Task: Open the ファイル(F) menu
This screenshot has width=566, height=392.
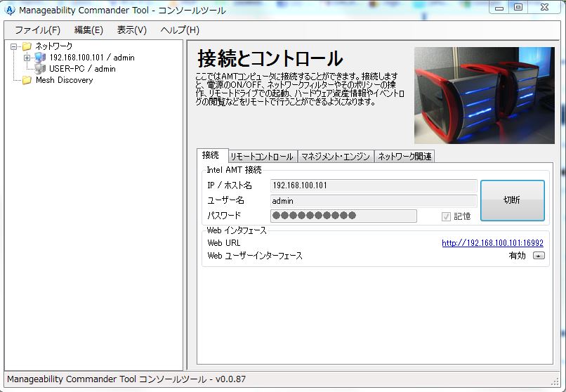Action: pyautogui.click(x=37, y=30)
